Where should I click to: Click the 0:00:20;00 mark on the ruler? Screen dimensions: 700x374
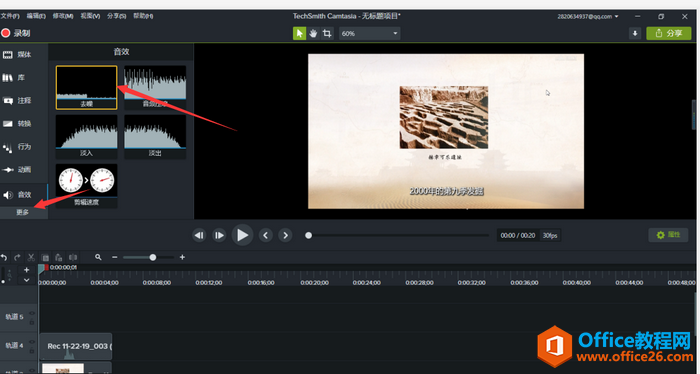click(314, 283)
